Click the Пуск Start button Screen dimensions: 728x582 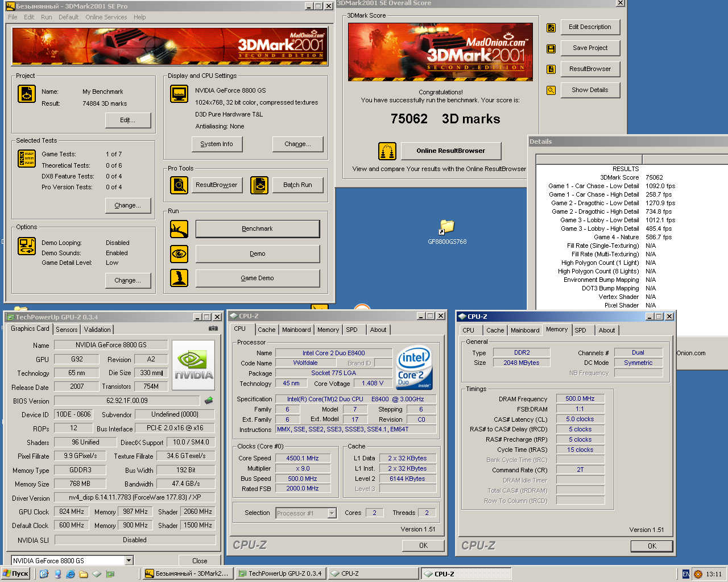(16, 574)
